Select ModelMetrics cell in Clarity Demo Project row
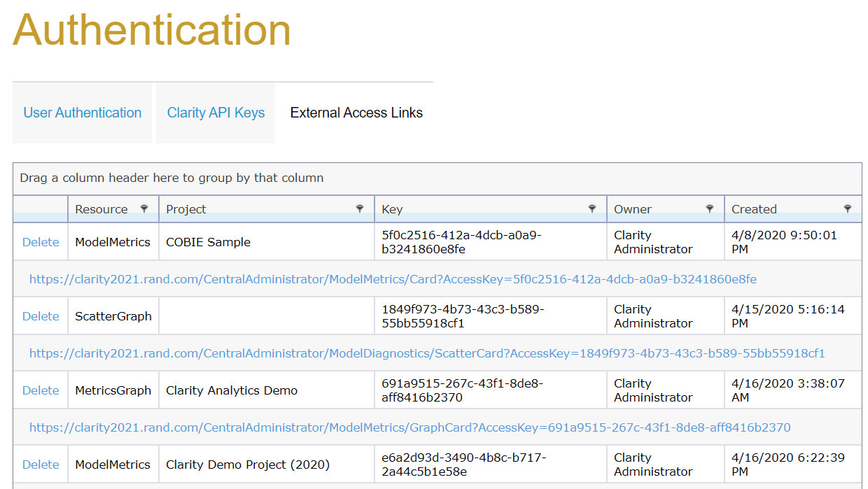The width and height of the screenshot is (868, 489). [x=113, y=465]
